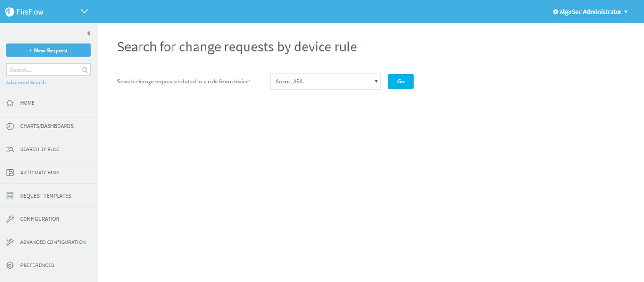Go to the Home menu item
This screenshot has height=282, width=644.
pos(27,103)
